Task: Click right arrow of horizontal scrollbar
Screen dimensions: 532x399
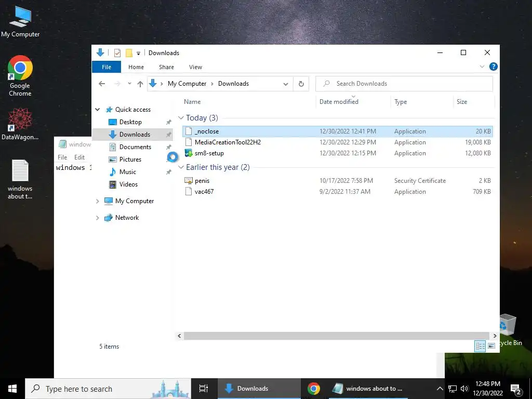Action: [495, 336]
